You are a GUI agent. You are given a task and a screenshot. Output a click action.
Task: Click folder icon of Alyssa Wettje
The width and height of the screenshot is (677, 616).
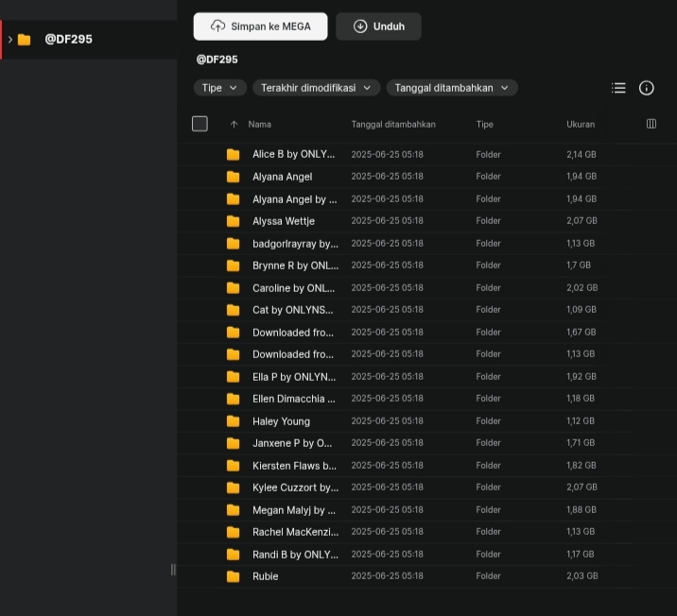point(234,221)
